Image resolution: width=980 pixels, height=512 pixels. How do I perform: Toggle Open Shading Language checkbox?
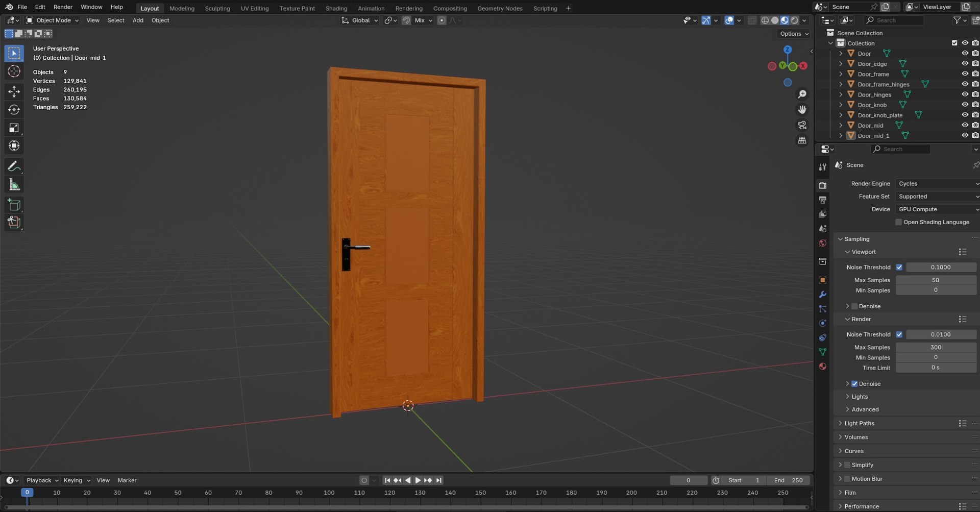point(898,222)
